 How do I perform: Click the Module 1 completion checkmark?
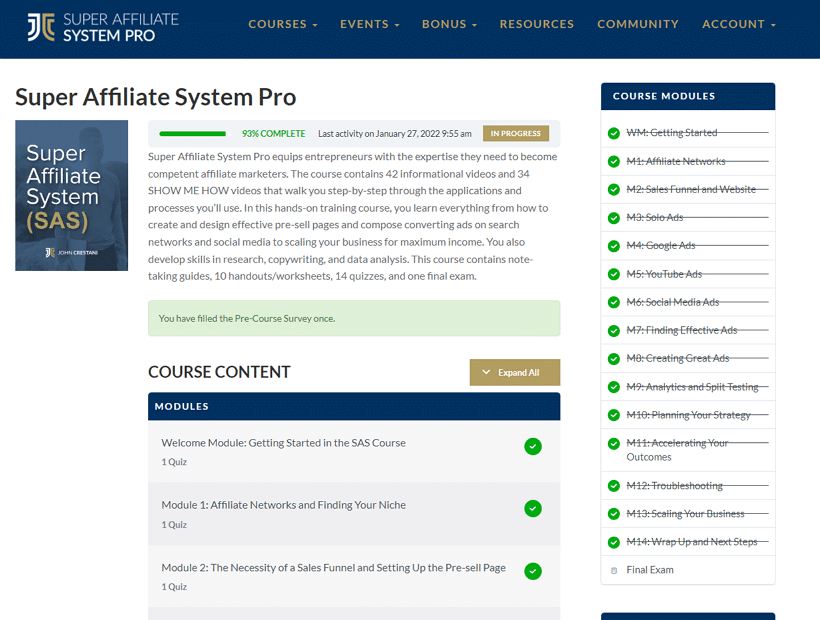[533, 509]
